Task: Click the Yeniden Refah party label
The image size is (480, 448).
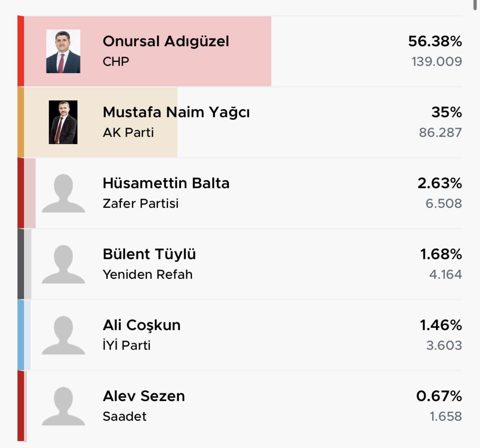Action: (147, 274)
